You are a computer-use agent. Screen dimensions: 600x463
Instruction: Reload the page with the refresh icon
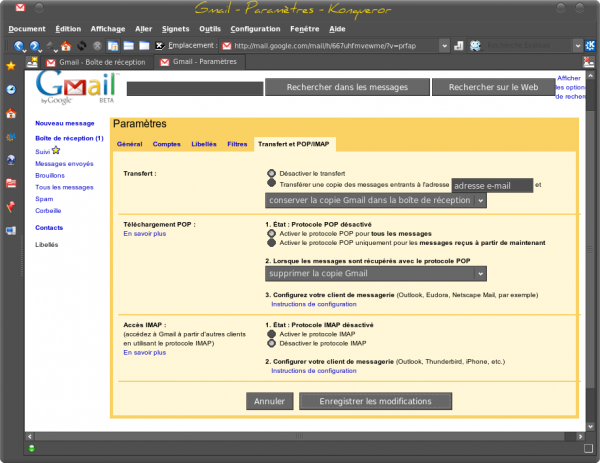click(82, 46)
